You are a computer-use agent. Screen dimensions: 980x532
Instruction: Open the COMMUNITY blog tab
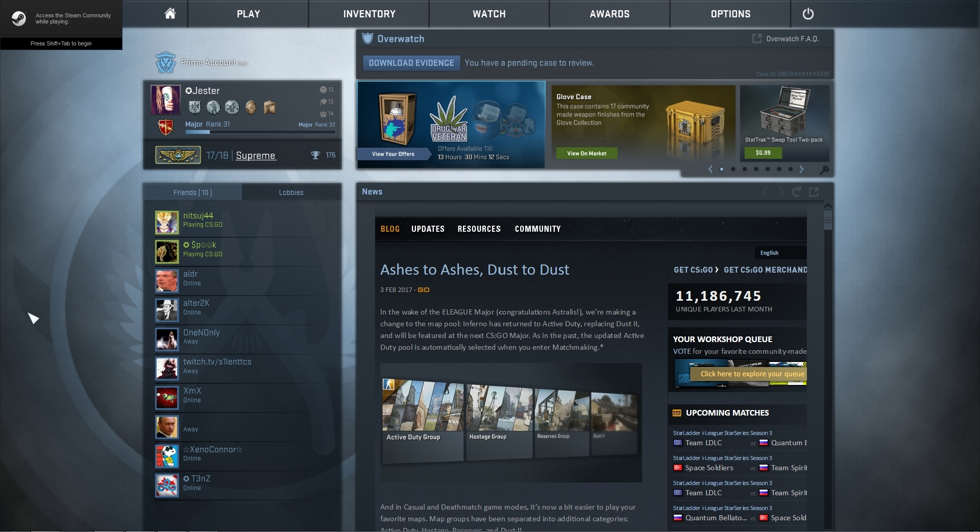(537, 229)
